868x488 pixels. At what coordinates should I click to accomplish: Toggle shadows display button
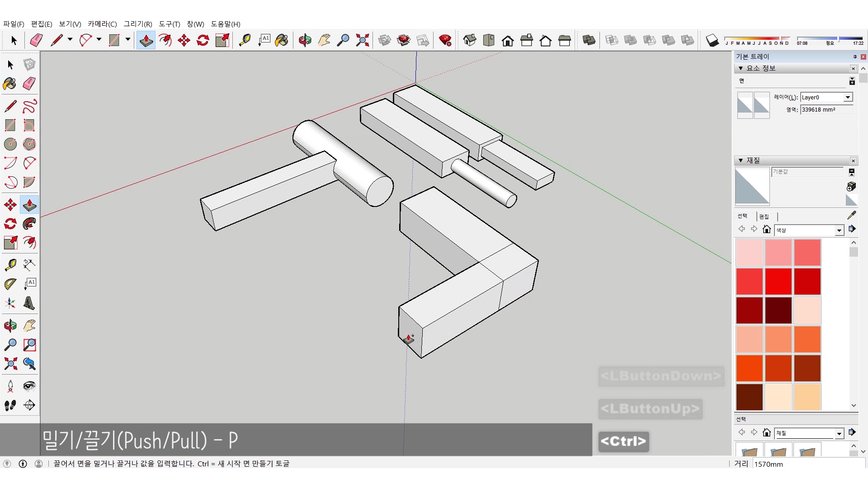712,41
